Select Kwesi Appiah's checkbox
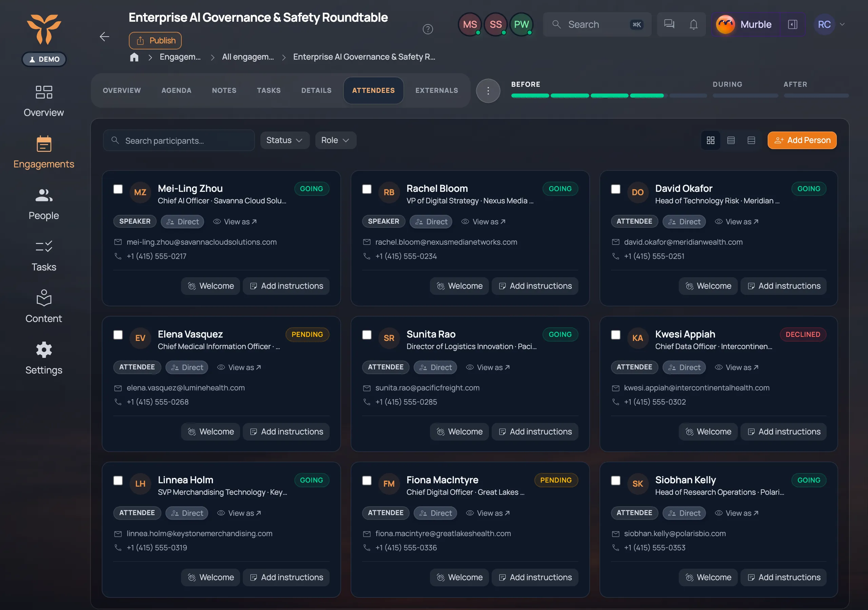868x610 pixels. pyautogui.click(x=615, y=335)
